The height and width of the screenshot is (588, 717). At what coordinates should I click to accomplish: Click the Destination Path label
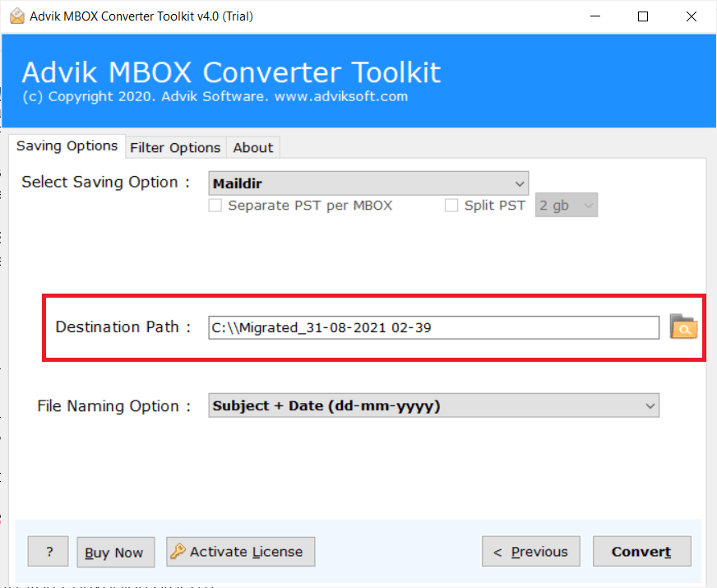[123, 327]
